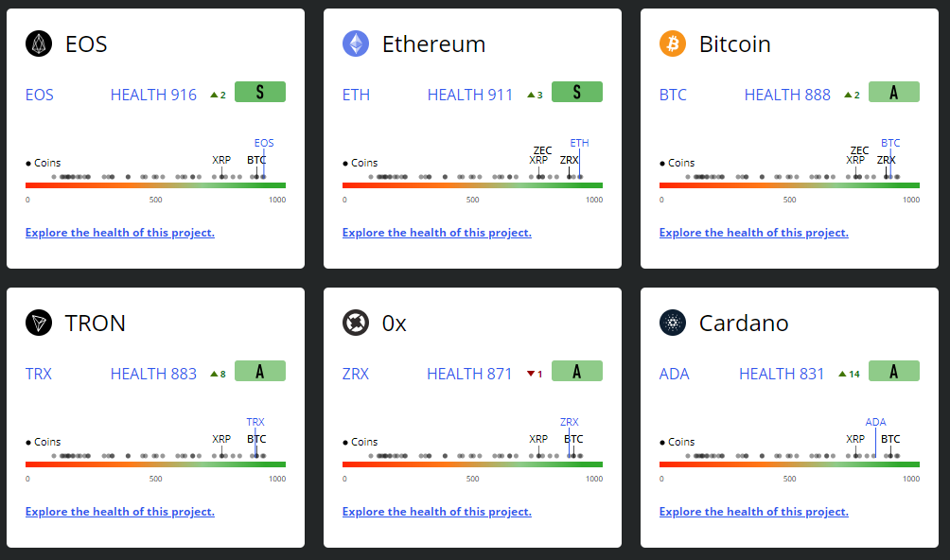Screen dimensions: 950x560
Task: Select the green S grade badge on EOS card
Action: click(x=259, y=92)
